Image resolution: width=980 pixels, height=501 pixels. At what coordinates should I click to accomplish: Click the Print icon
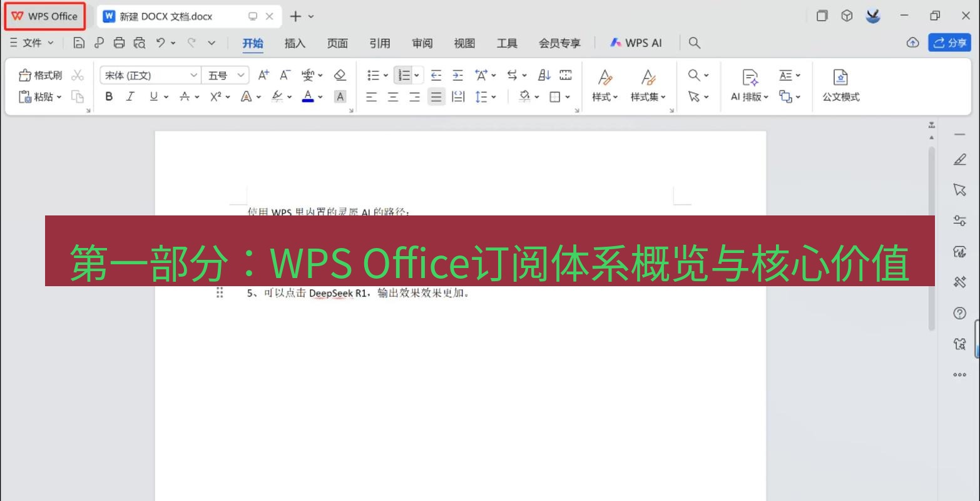coord(119,43)
